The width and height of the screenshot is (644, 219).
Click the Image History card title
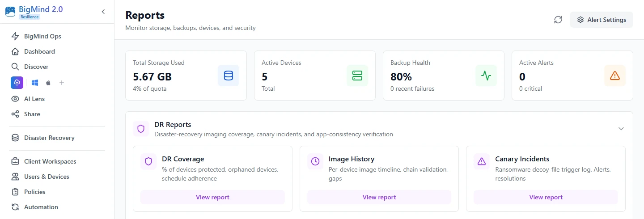coord(352,159)
